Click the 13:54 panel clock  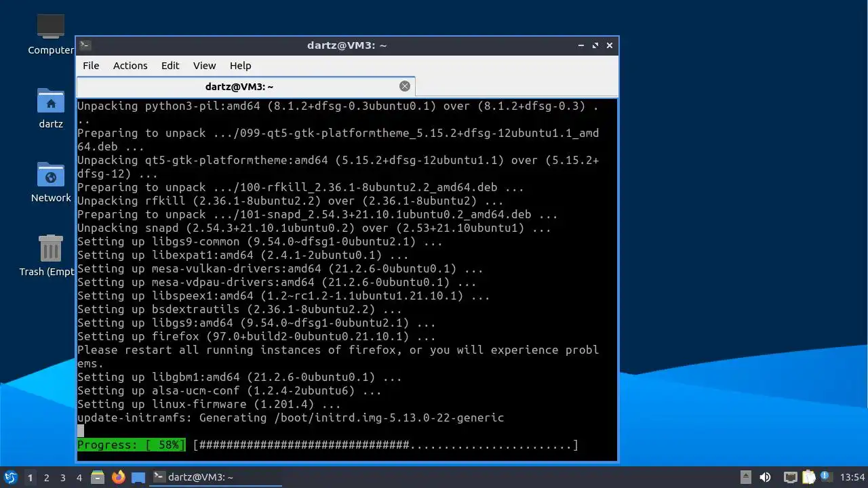tap(852, 477)
